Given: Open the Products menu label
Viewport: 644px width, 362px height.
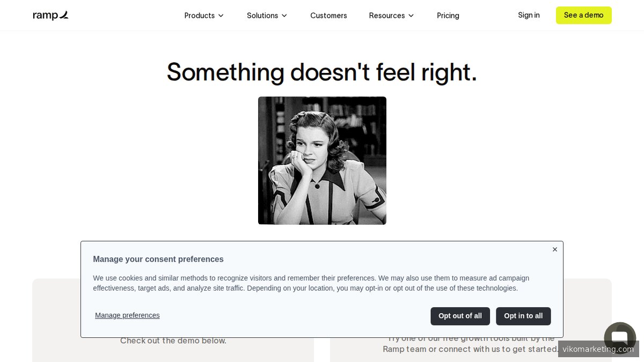Looking at the screenshot, I should [199, 16].
